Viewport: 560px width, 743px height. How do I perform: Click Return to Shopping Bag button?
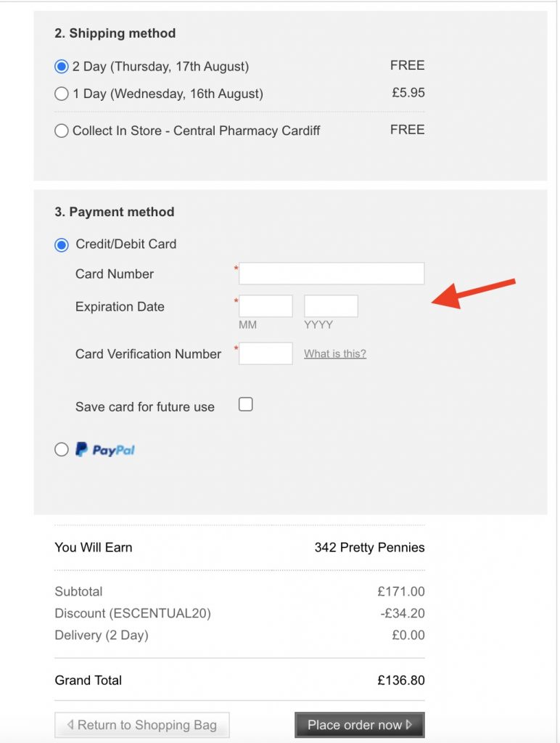[142, 725]
